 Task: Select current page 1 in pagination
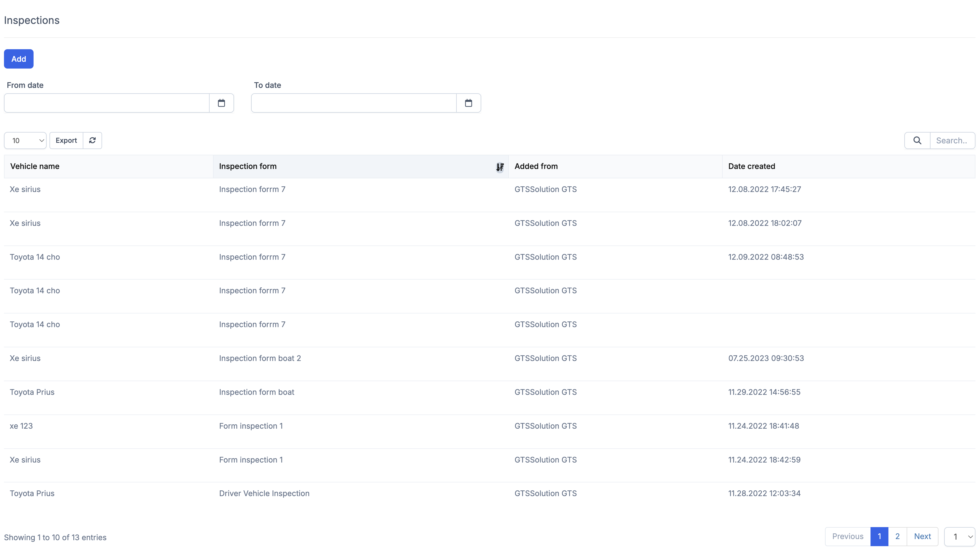[x=879, y=536]
